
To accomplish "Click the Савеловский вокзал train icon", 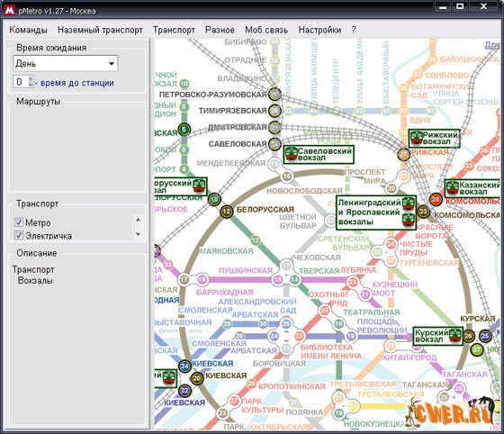I will [292, 154].
